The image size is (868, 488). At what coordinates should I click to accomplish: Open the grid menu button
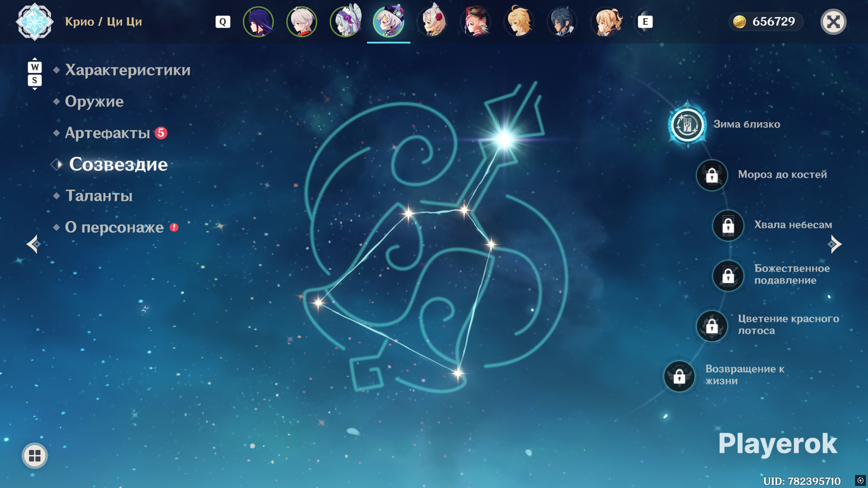[35, 456]
